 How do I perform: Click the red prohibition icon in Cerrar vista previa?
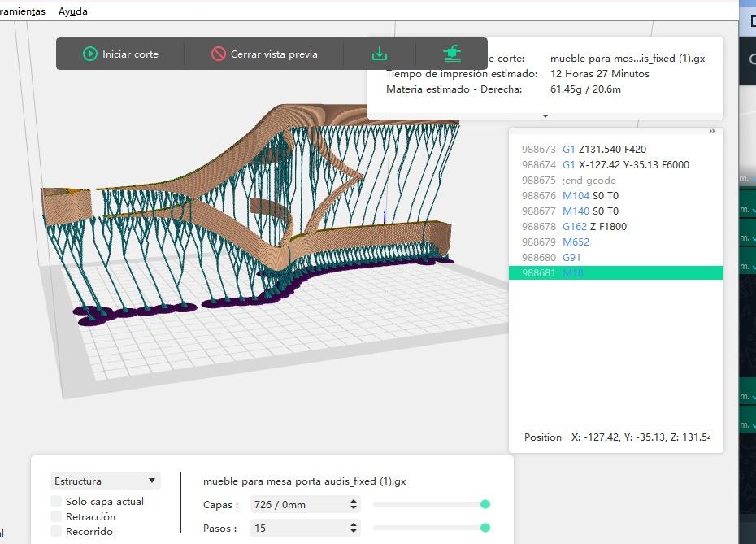(219, 54)
